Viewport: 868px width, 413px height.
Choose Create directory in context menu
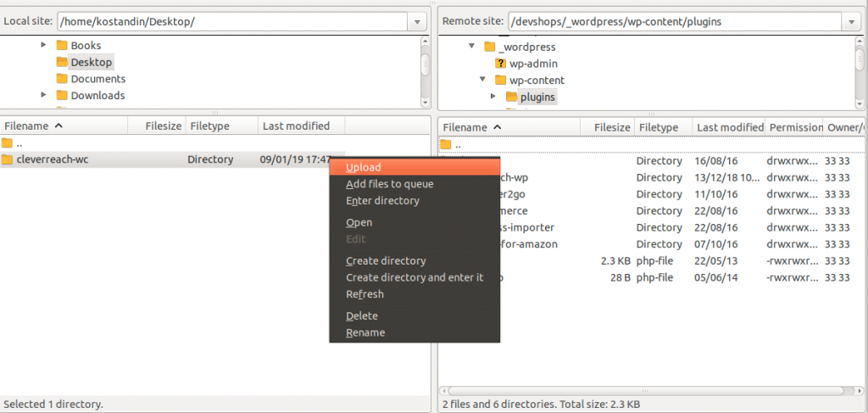tap(386, 261)
